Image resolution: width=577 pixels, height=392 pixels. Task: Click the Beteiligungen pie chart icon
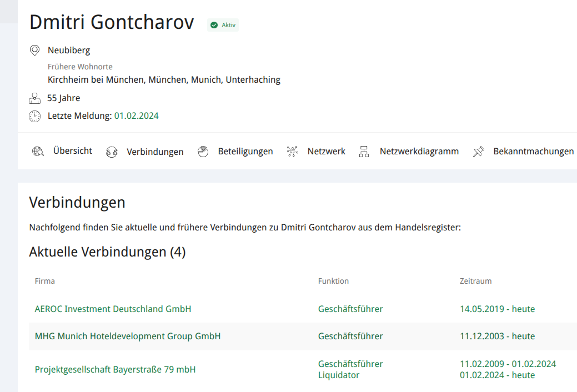point(203,152)
